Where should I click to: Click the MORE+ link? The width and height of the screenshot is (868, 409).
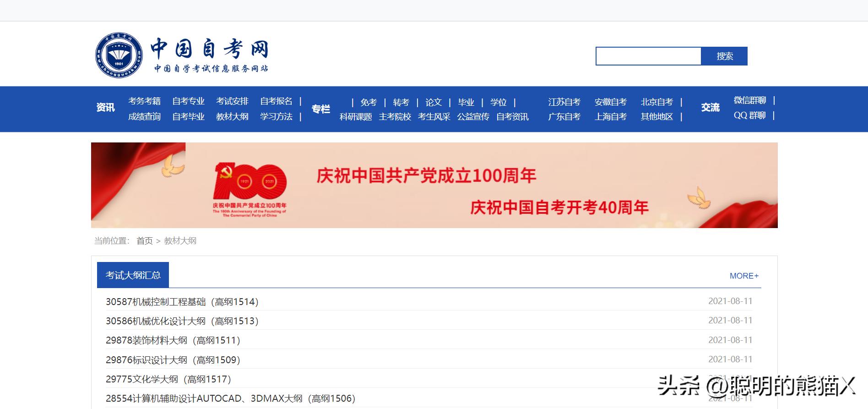[x=744, y=276]
